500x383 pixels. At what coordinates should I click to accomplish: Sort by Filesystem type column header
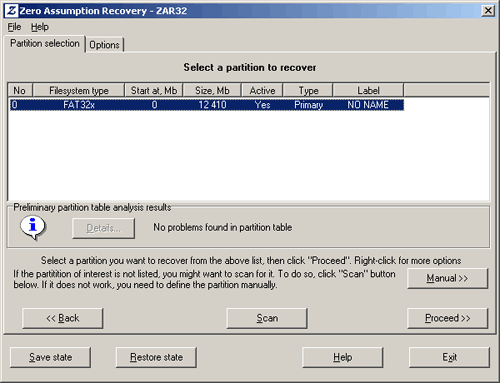coord(79,90)
